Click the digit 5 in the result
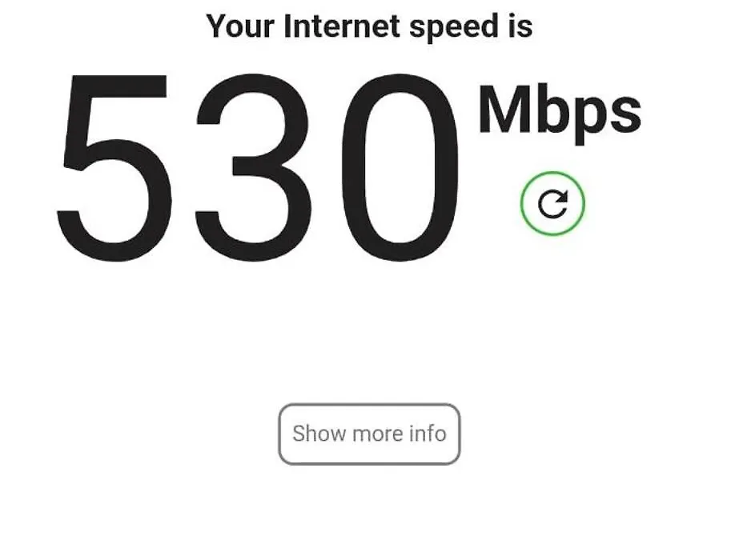This screenshot has height=560, width=739. coord(114,168)
